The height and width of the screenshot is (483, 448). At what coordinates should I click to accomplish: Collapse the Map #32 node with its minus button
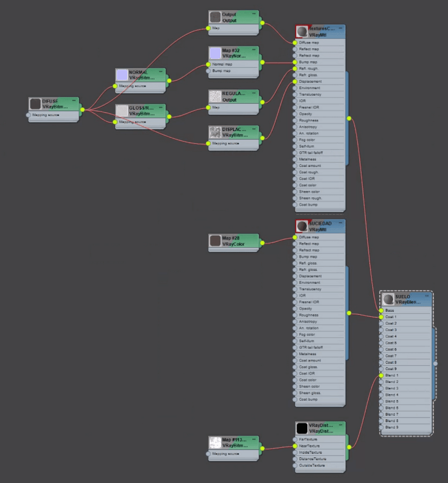click(x=254, y=50)
